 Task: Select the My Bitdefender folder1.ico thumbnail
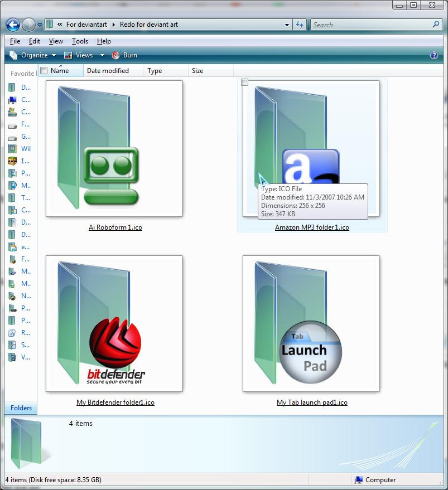click(x=114, y=323)
